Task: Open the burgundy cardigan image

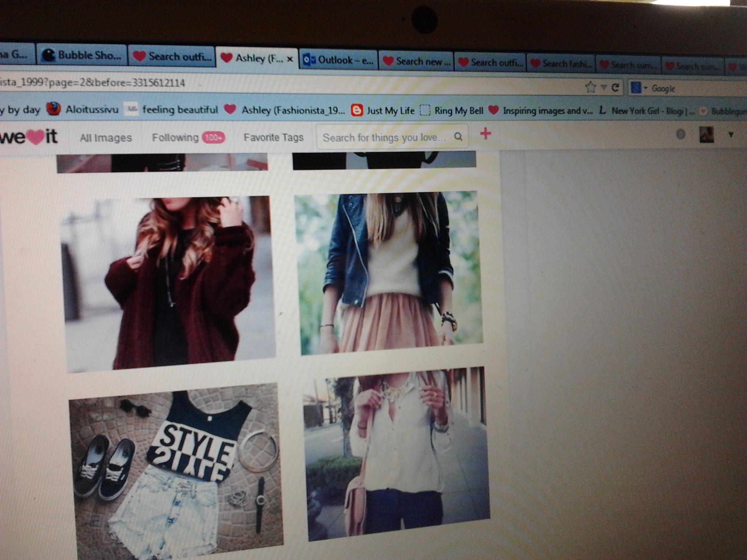Action: pyautogui.click(x=169, y=284)
